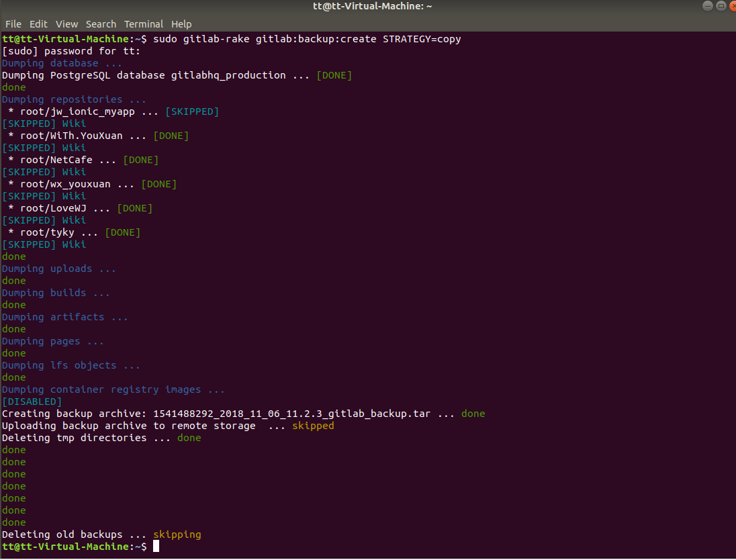This screenshot has width=736, height=560.
Task: Click the orange 'skipped' status word
Action: click(313, 426)
